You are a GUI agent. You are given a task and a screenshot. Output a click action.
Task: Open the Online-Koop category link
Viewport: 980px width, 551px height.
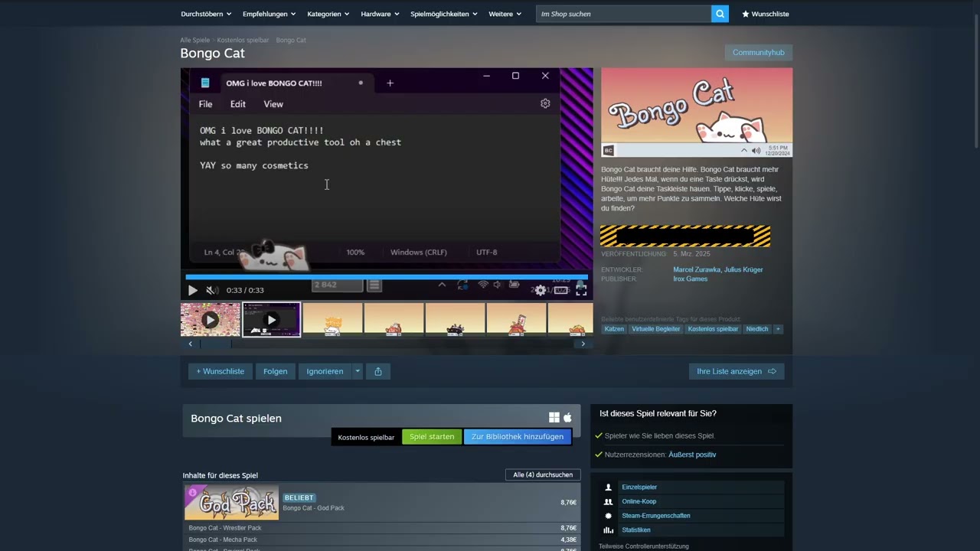[x=639, y=501]
